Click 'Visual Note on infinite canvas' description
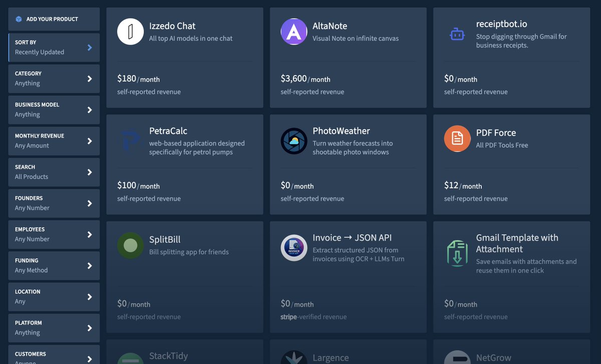Image resolution: width=601 pixels, height=364 pixels. point(356,38)
